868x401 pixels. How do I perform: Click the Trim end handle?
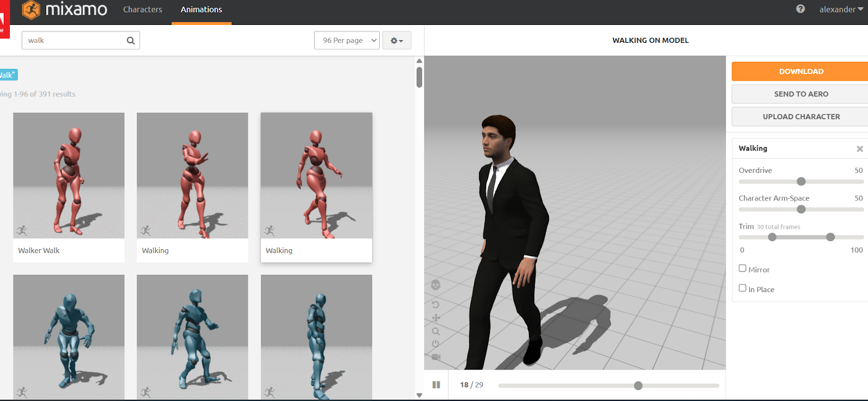click(x=831, y=237)
